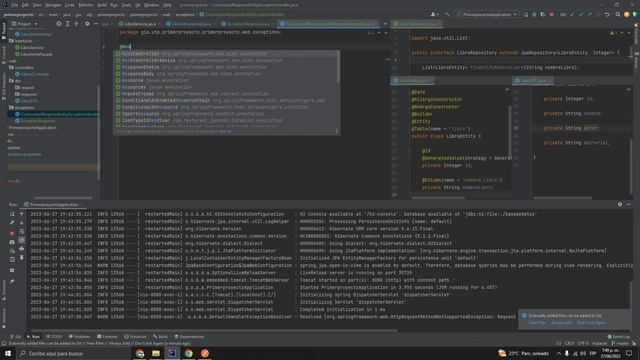Image resolution: width=640 pixels, height=360 pixels.
Task: Open the editor tabs overflow dropdown
Action: [385, 24]
